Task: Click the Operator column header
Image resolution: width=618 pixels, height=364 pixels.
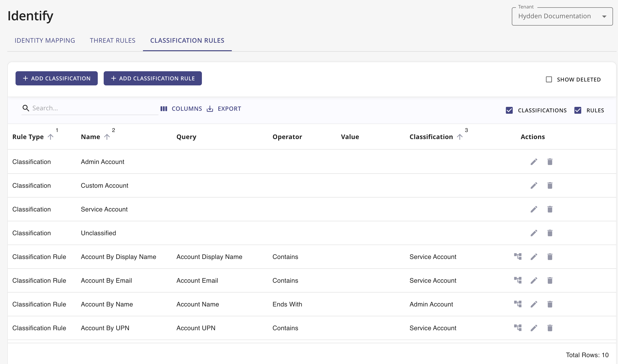Action: pyautogui.click(x=287, y=137)
